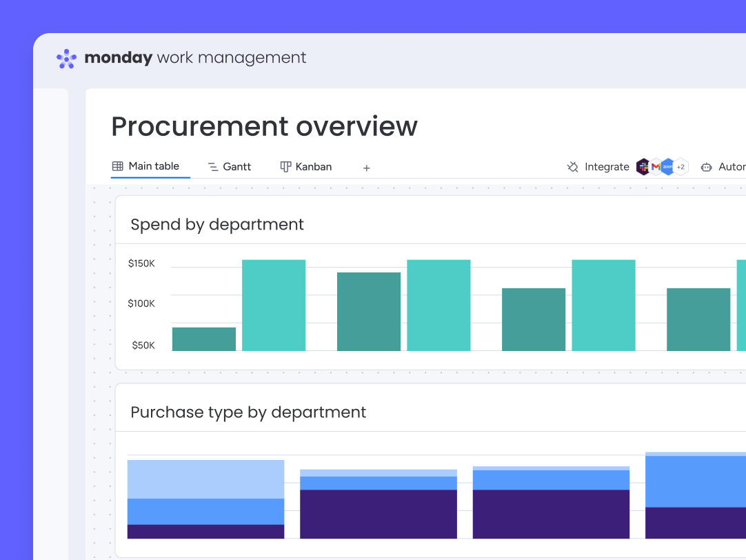Show the +2 more integrations badge
Viewport: 746px width, 560px height.
click(x=681, y=166)
